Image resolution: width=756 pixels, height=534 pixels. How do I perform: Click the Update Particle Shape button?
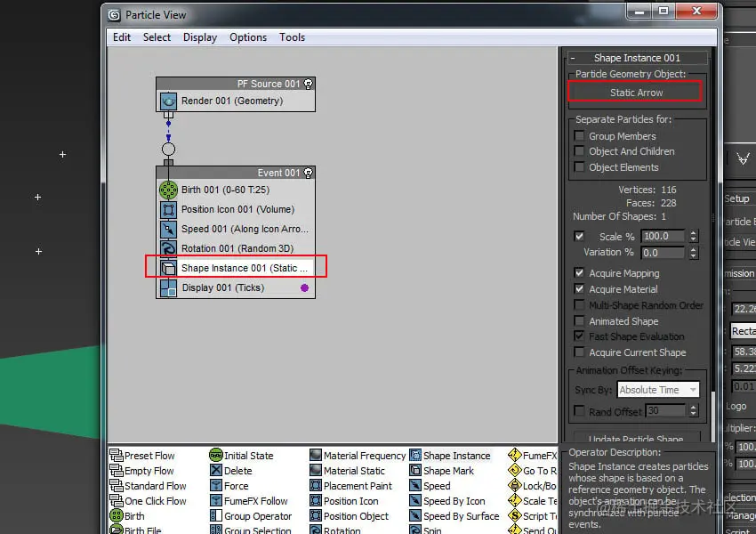click(x=635, y=437)
